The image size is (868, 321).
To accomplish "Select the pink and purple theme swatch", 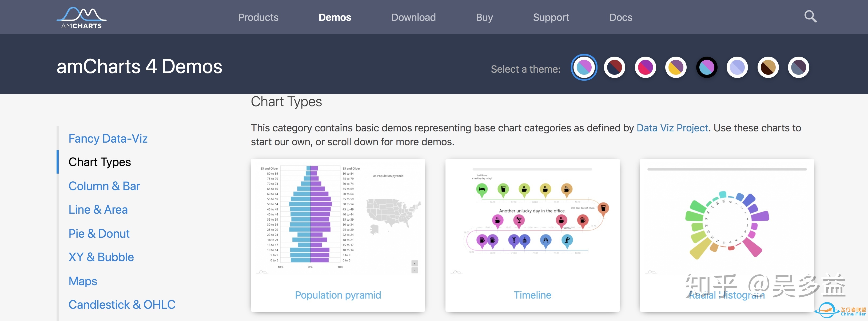I will tap(645, 68).
